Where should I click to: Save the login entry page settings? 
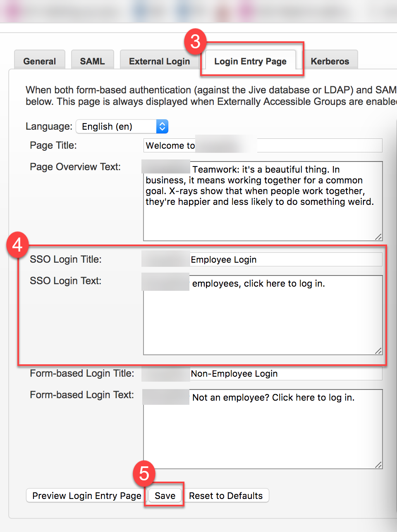pos(165,495)
